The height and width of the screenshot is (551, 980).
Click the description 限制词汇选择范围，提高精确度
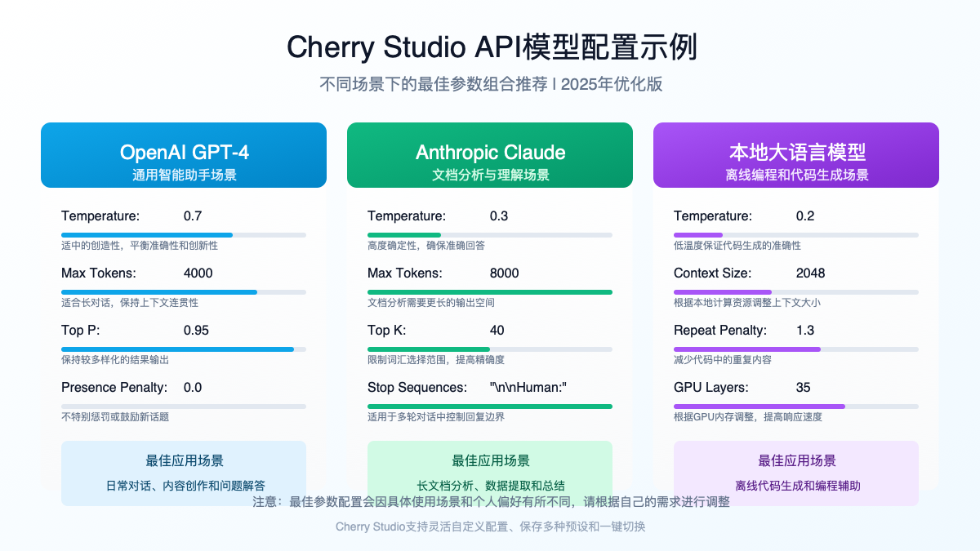[x=436, y=360]
